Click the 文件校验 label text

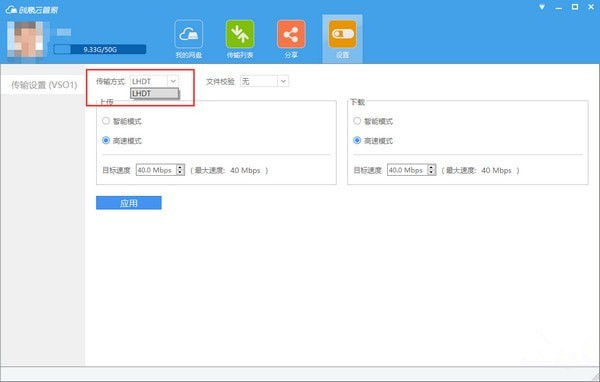[220, 81]
